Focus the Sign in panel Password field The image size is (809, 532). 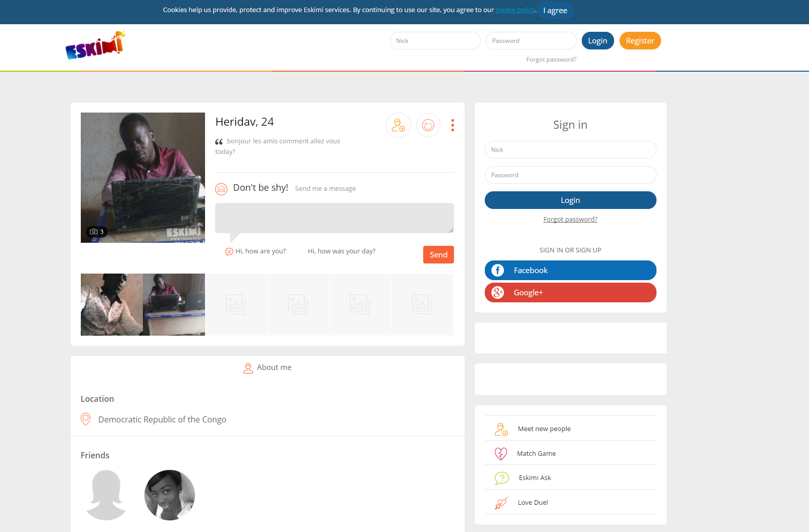[x=570, y=175]
